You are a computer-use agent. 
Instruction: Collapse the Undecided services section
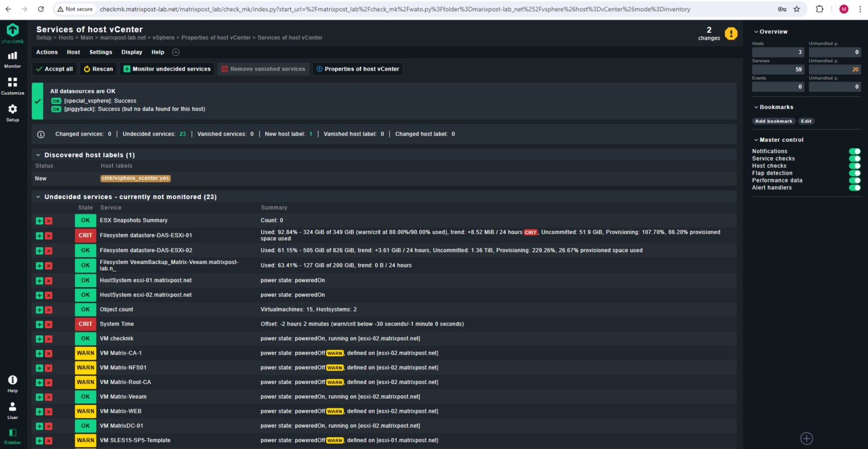38,196
